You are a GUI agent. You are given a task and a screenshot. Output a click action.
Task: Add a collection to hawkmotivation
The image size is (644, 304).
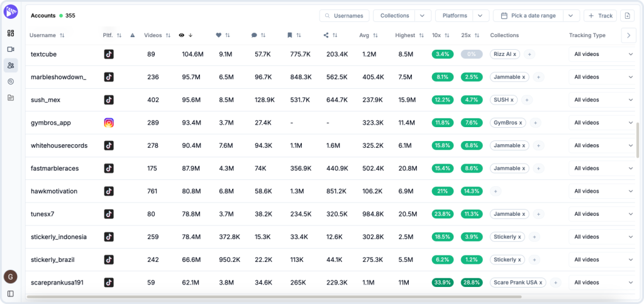point(496,191)
